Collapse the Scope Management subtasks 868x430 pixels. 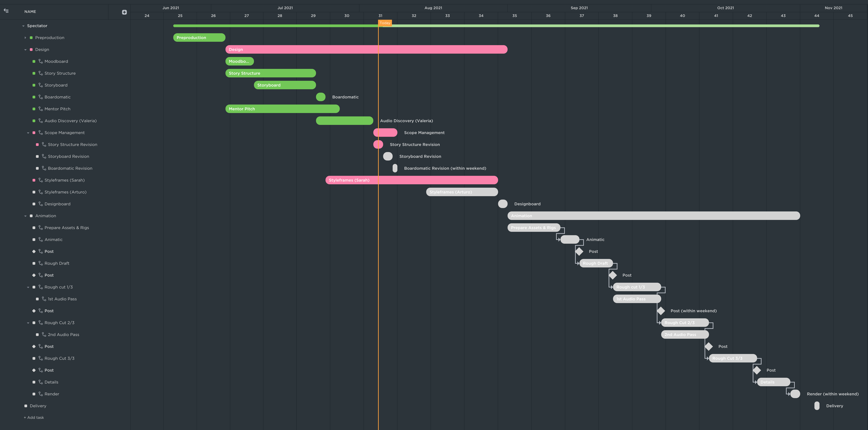[28, 133]
